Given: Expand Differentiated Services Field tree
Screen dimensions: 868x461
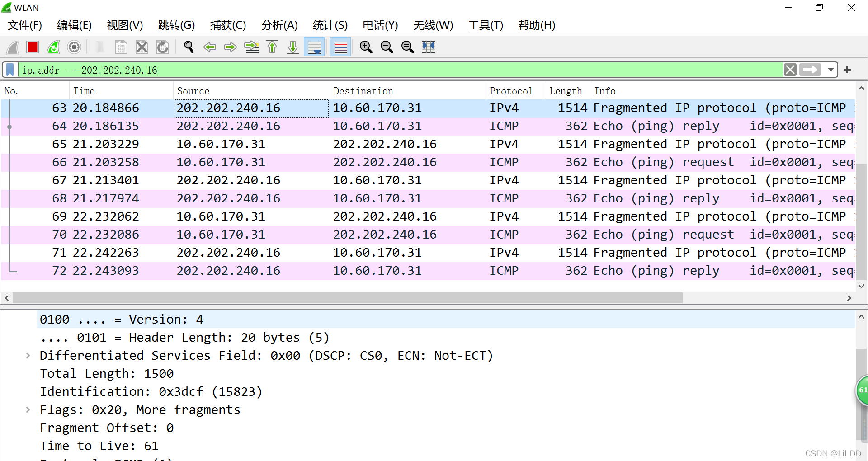Looking at the screenshot, I should 28,356.
